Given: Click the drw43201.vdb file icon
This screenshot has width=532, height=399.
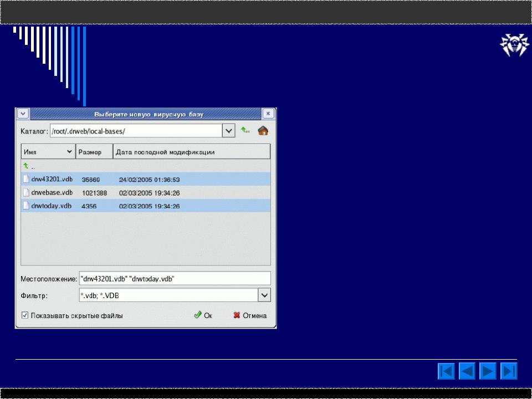Looking at the screenshot, I should pyautogui.click(x=26, y=179).
